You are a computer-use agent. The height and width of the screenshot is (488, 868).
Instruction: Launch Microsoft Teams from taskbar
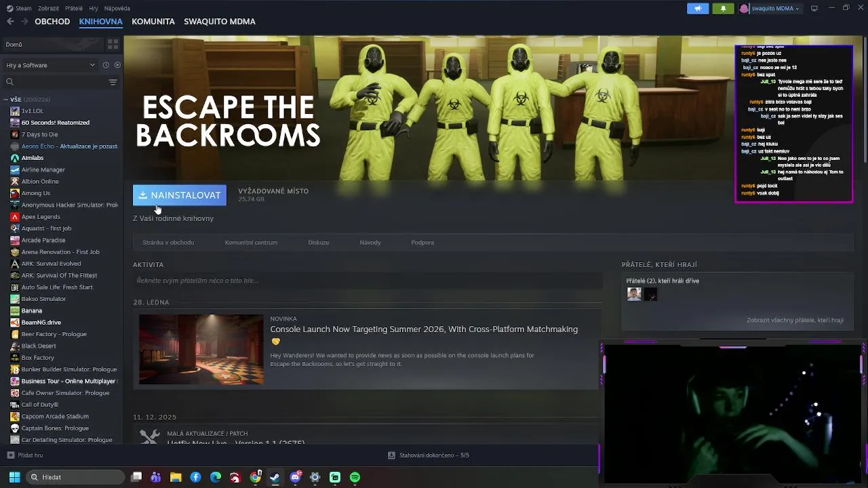point(156,477)
